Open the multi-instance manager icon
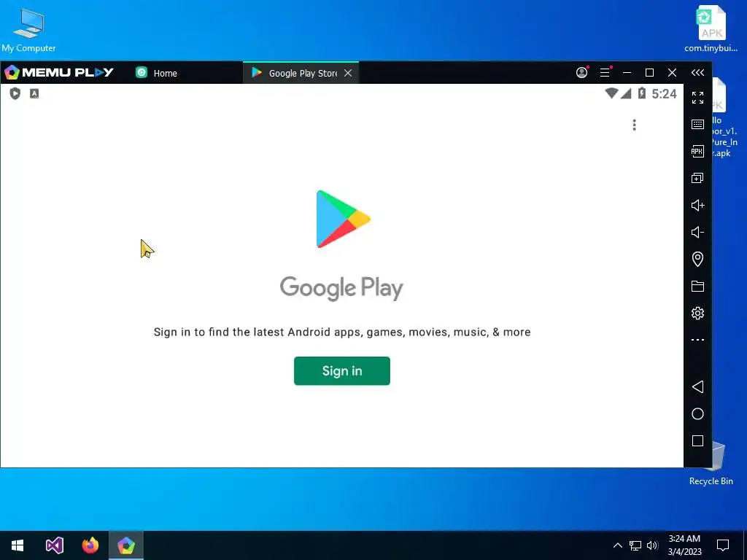 point(697,178)
